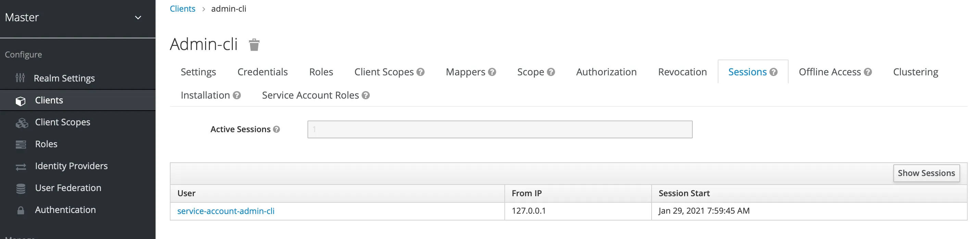Delete the Admin-cli client via trash icon
Image resolution: width=980 pixels, height=239 pixels.
(x=254, y=45)
